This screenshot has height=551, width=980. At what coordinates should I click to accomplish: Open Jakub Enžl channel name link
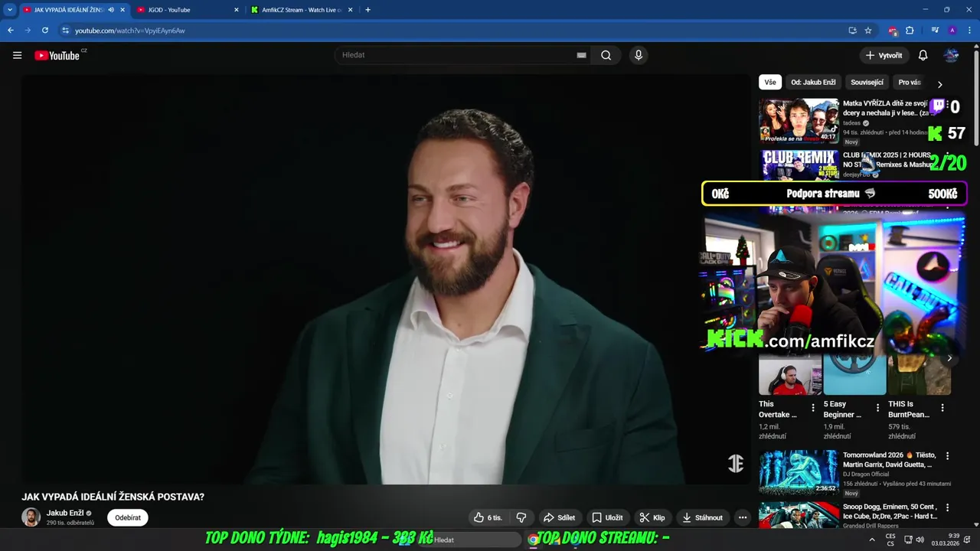pos(64,513)
